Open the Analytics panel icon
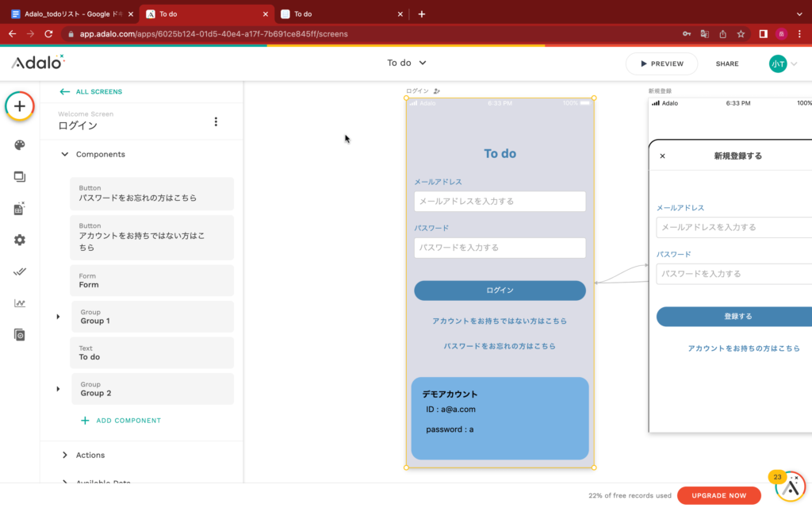 coord(19,303)
